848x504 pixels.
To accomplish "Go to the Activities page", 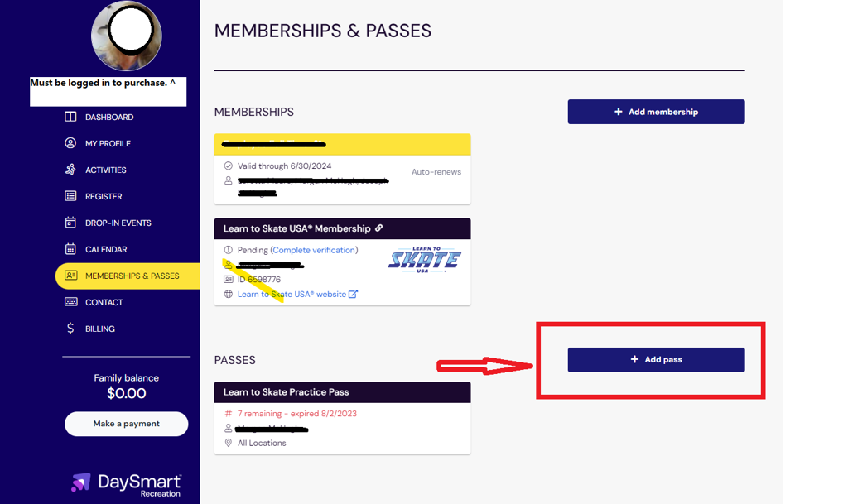I will pyautogui.click(x=105, y=170).
